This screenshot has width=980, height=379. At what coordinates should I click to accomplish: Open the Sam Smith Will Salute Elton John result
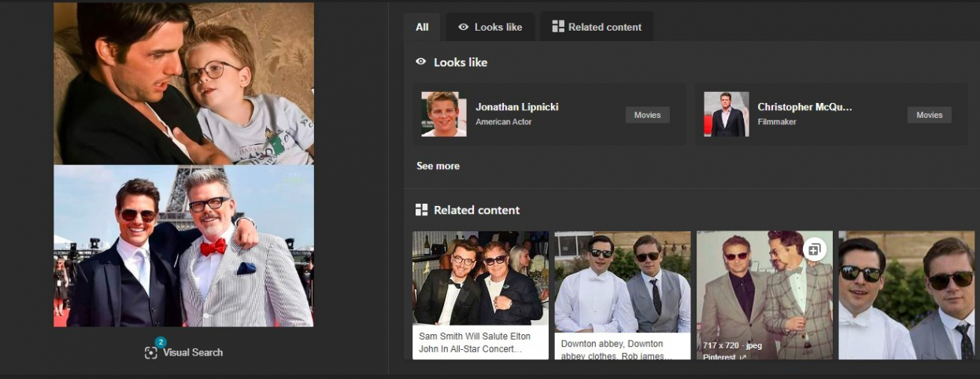pos(480,342)
